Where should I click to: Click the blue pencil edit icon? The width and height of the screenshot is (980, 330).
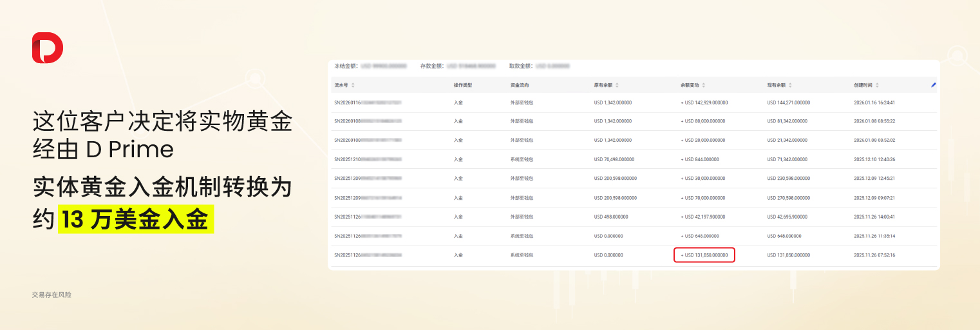coord(934,85)
